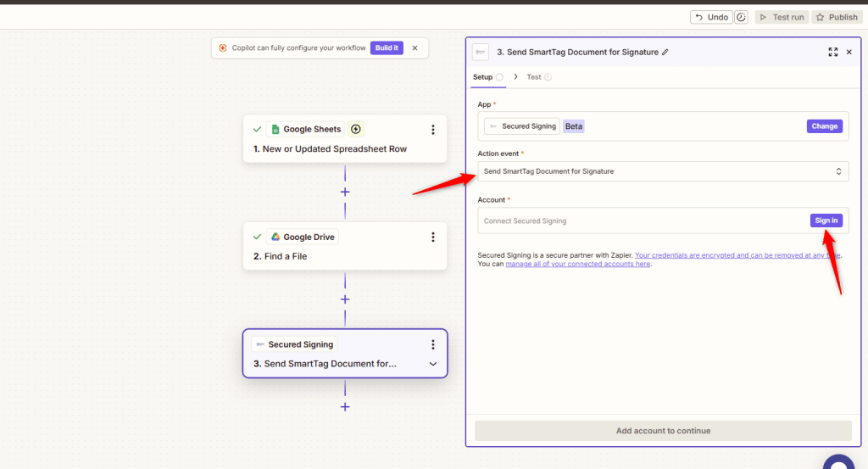The height and width of the screenshot is (469, 868).
Task: Add step after Secured Signing step
Action: pos(345,407)
